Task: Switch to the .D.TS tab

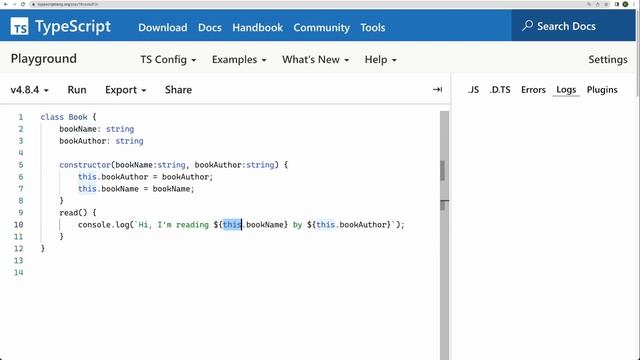Action: tap(500, 90)
